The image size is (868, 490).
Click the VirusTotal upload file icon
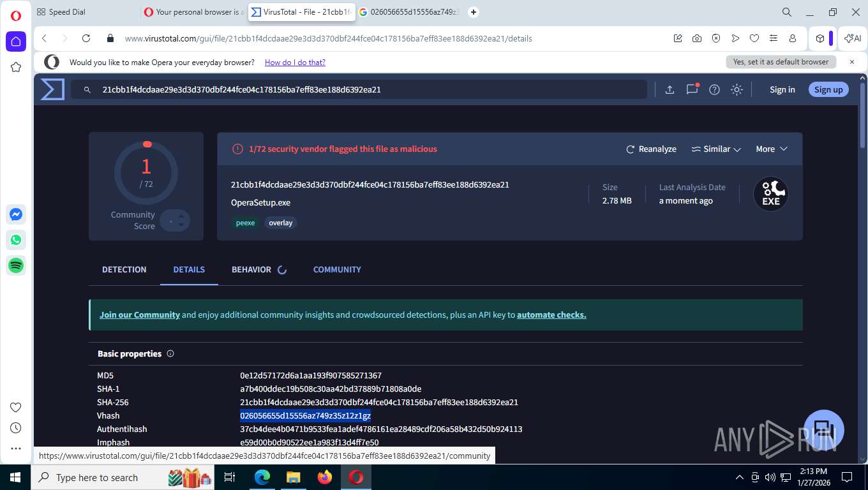pyautogui.click(x=670, y=89)
